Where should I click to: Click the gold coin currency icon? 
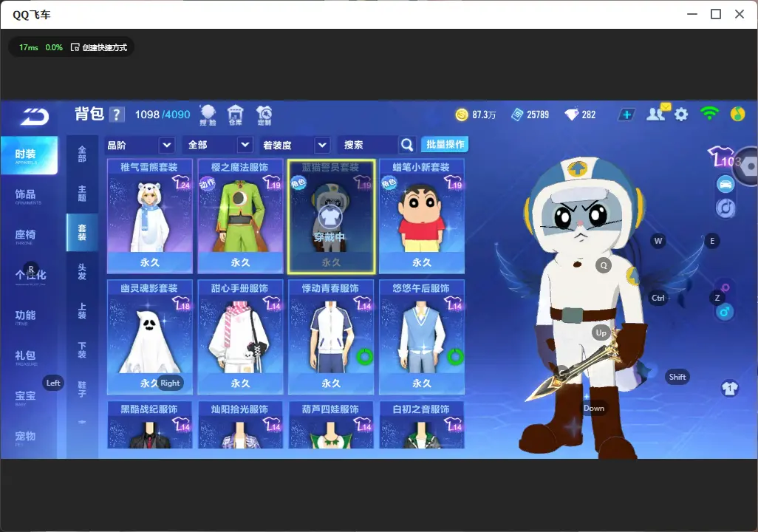(462, 115)
